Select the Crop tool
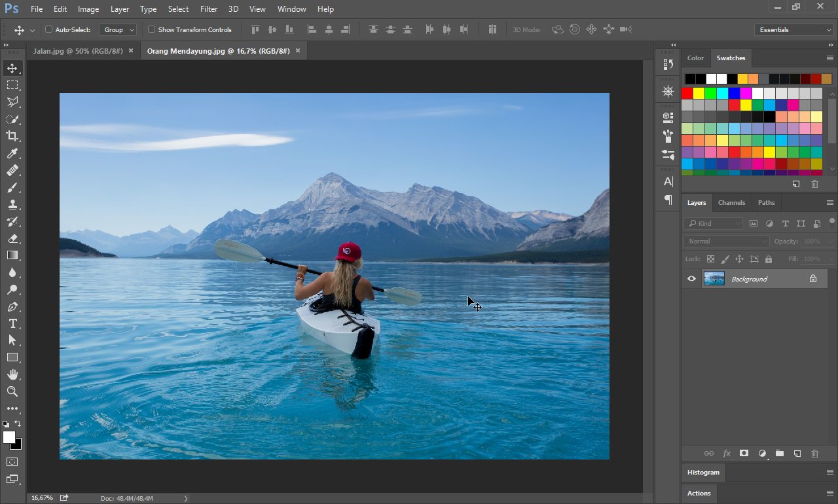Image resolution: width=838 pixels, height=504 pixels. coord(12,136)
